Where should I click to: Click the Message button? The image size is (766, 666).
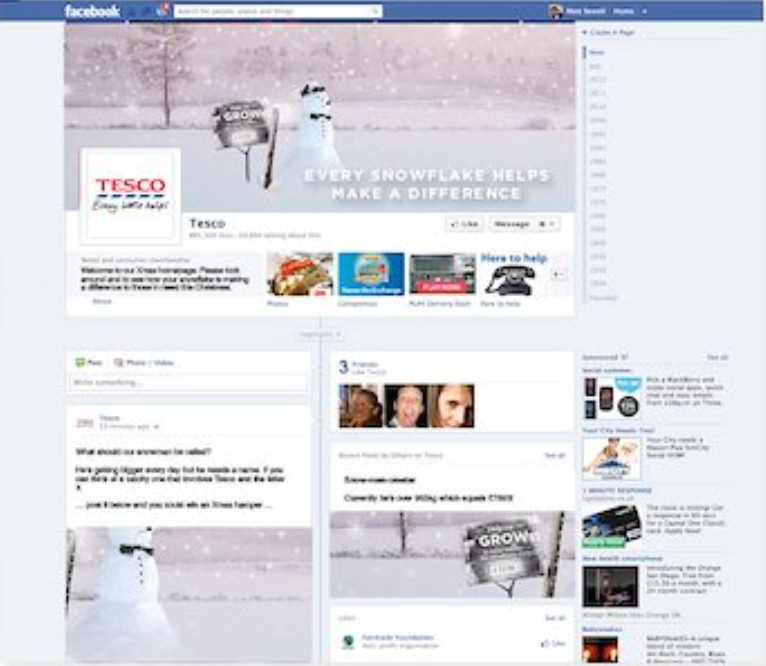click(511, 224)
